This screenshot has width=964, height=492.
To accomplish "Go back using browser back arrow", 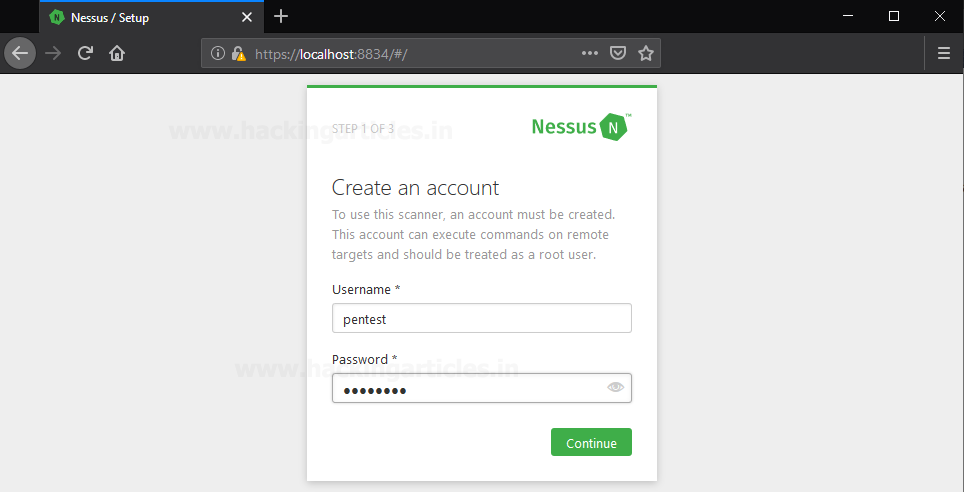I will (x=20, y=54).
